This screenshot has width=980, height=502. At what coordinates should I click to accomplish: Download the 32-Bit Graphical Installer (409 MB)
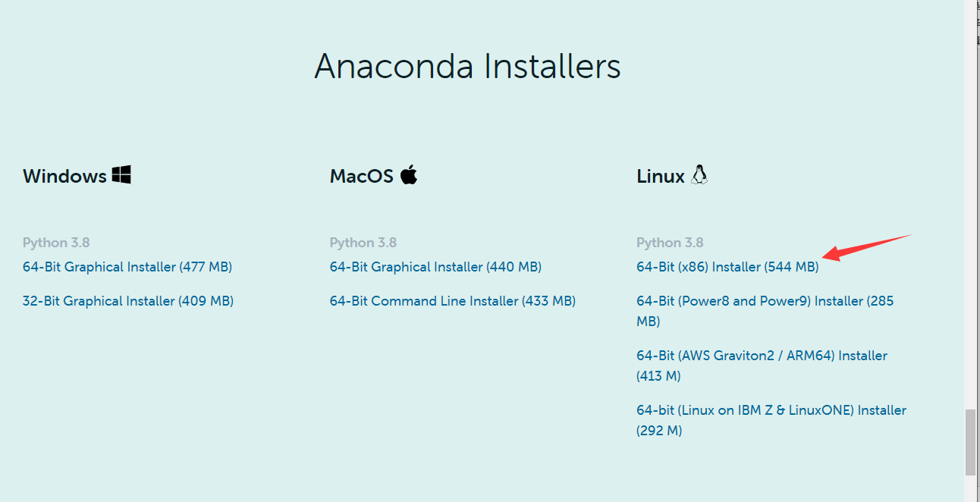[127, 300]
